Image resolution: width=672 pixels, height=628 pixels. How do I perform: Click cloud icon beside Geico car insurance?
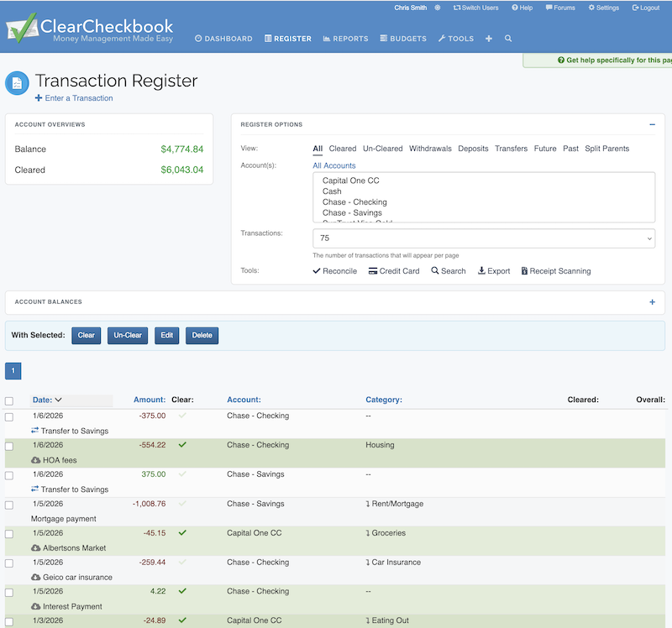click(x=36, y=577)
